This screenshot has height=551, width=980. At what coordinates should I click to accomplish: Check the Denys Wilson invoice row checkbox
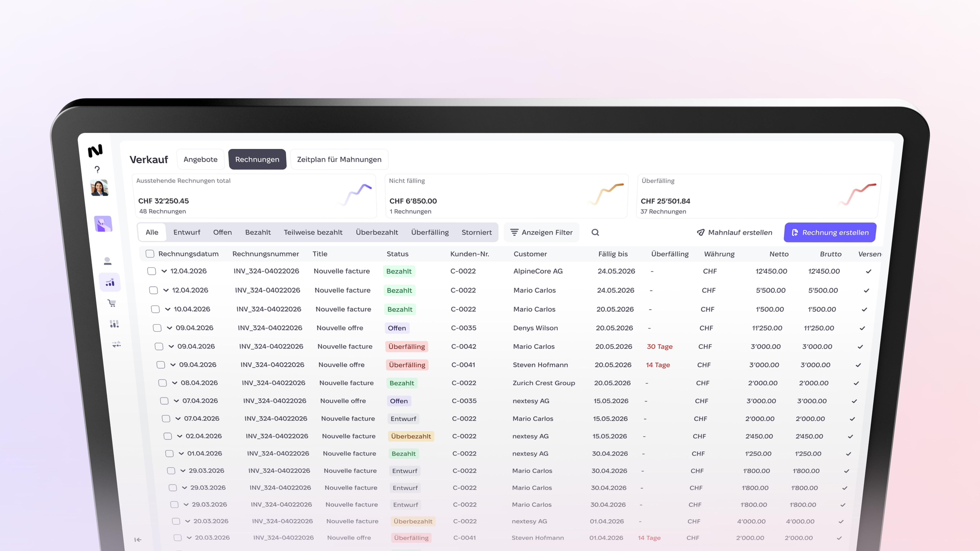click(x=157, y=328)
